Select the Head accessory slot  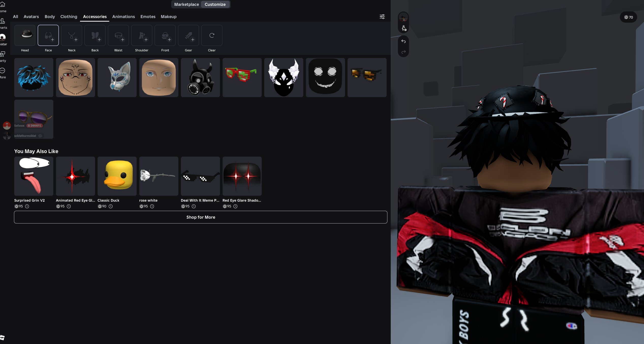[25, 35]
